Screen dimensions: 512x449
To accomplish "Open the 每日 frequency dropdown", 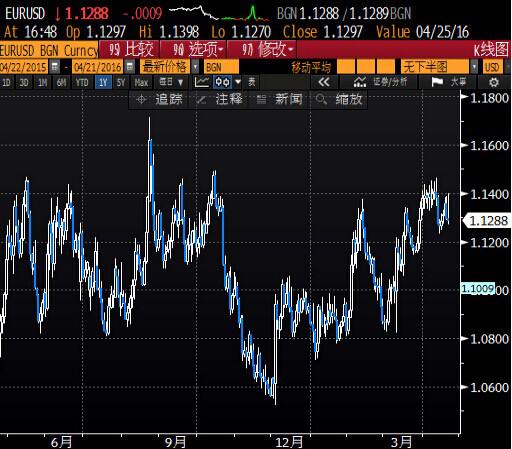I will tap(171, 82).
